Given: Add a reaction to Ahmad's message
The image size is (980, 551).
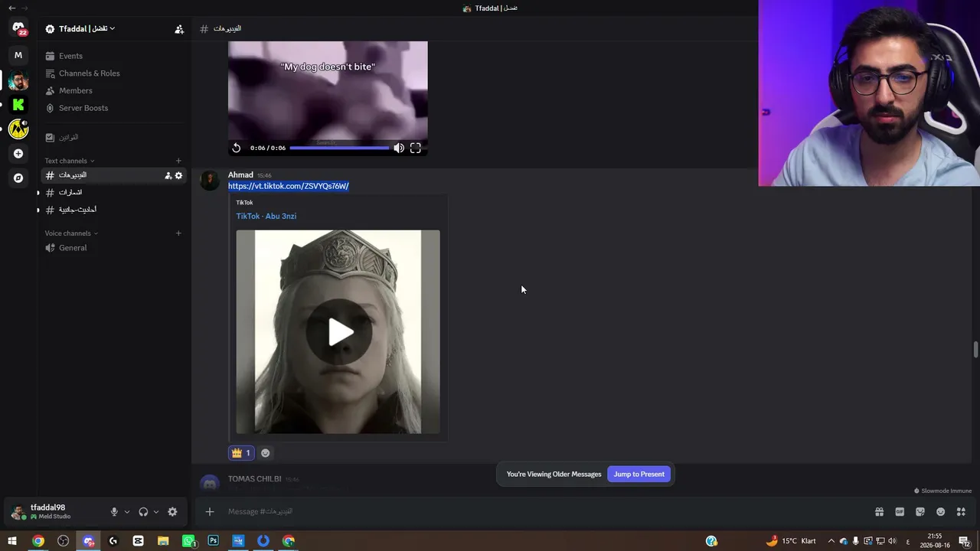Looking at the screenshot, I should [266, 453].
